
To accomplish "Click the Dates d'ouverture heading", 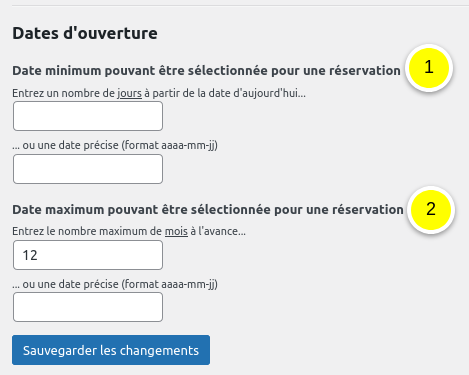I will [85, 33].
